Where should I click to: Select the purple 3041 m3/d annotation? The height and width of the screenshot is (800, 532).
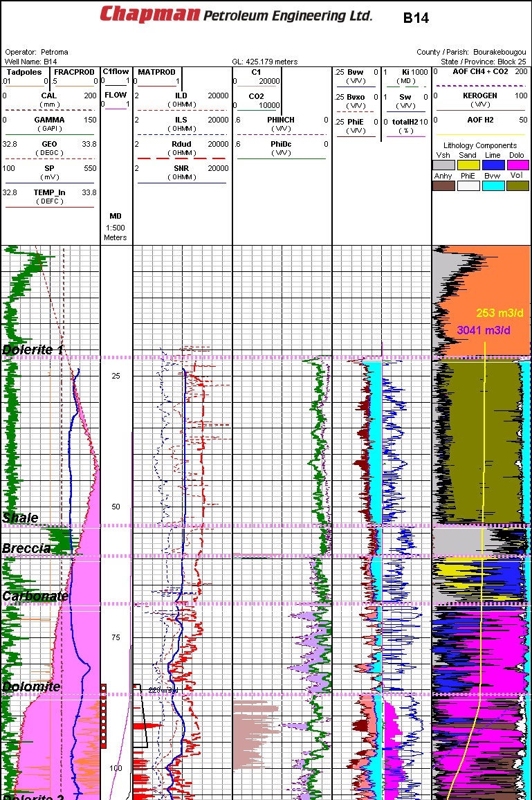pyautogui.click(x=484, y=330)
